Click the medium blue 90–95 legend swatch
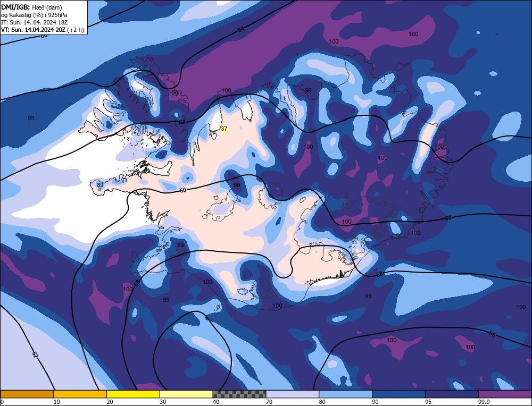The height and width of the screenshot is (406, 532). (x=398, y=394)
